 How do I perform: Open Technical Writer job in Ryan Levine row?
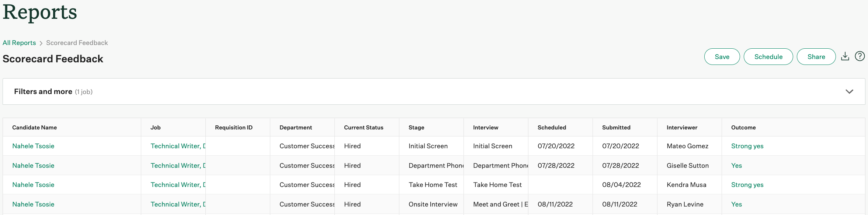tap(178, 204)
